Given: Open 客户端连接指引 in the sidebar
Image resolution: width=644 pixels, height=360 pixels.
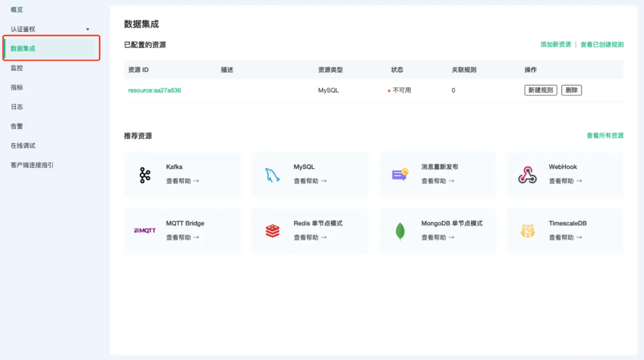Looking at the screenshot, I should (x=32, y=165).
